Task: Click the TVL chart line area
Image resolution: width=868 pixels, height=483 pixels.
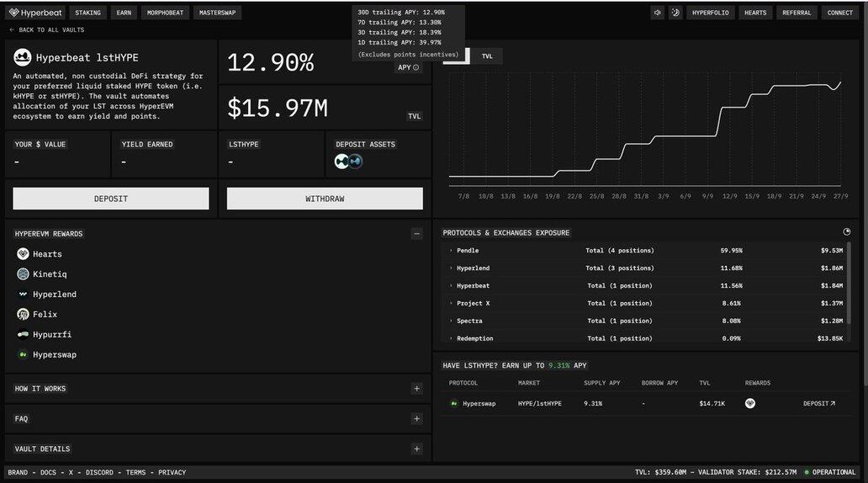Action: click(x=645, y=130)
